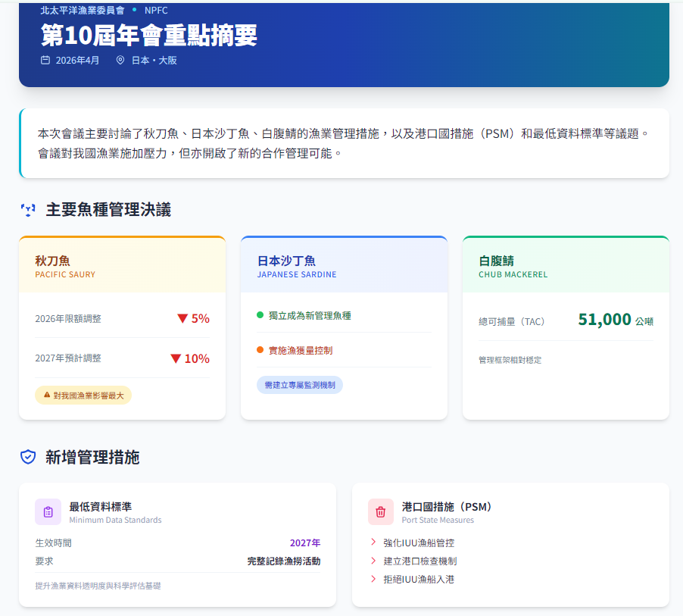683x616 pixels.
Task: Click the red down triangle beside 5%
Action: 182,319
